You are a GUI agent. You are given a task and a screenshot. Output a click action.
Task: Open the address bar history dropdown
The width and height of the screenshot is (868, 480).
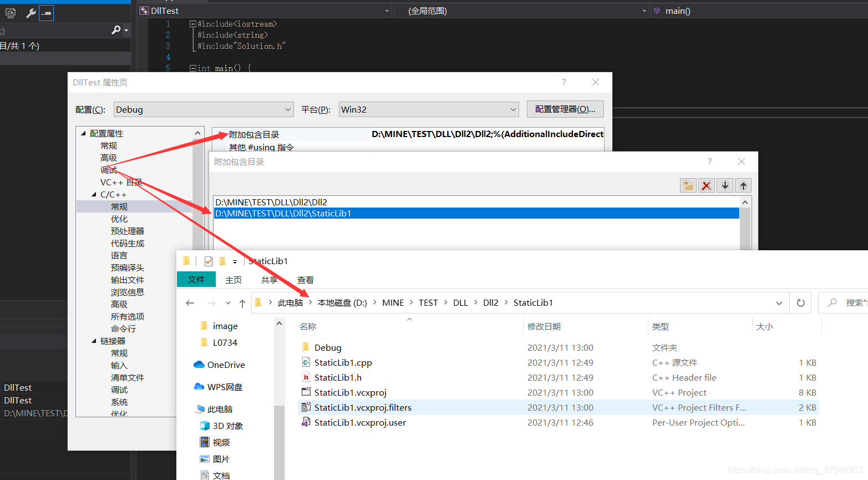coord(779,303)
